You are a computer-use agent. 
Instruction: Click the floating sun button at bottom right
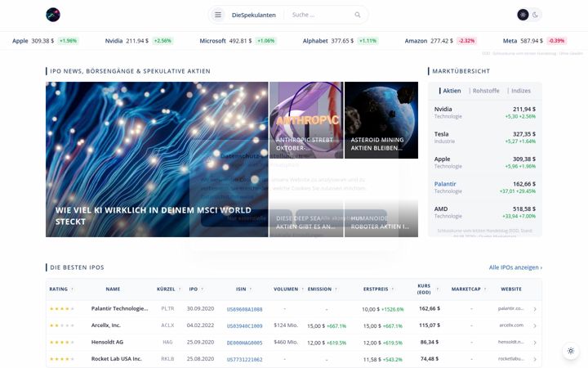click(571, 351)
